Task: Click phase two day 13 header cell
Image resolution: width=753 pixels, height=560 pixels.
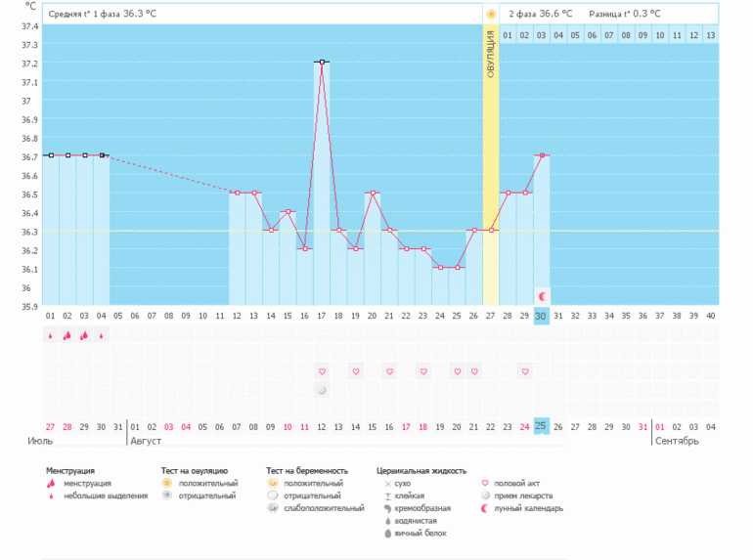Action: coord(710,35)
